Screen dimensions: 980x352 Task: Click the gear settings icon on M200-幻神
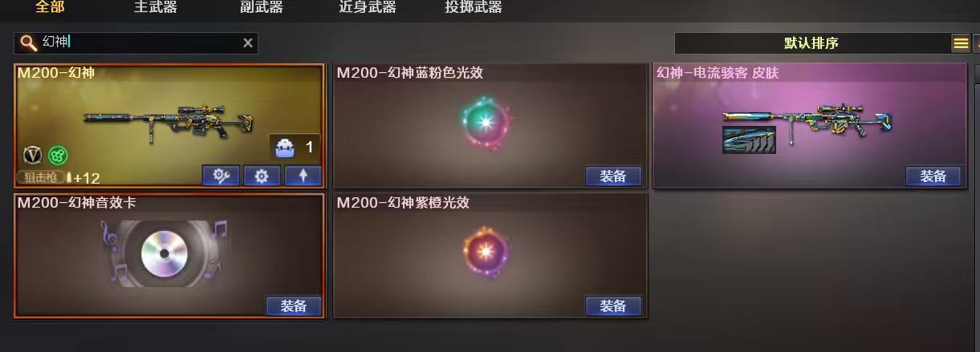tap(261, 176)
